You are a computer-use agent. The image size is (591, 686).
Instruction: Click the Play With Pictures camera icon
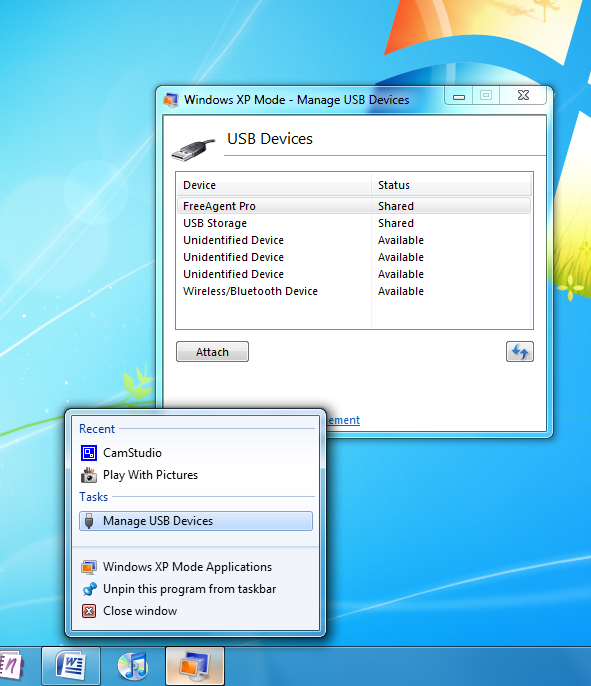[x=89, y=475]
